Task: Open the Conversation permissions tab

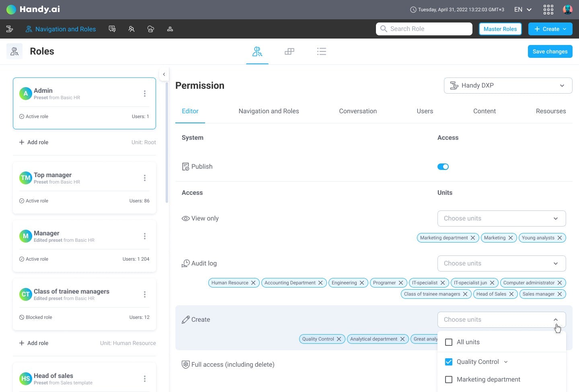Action: click(357, 111)
